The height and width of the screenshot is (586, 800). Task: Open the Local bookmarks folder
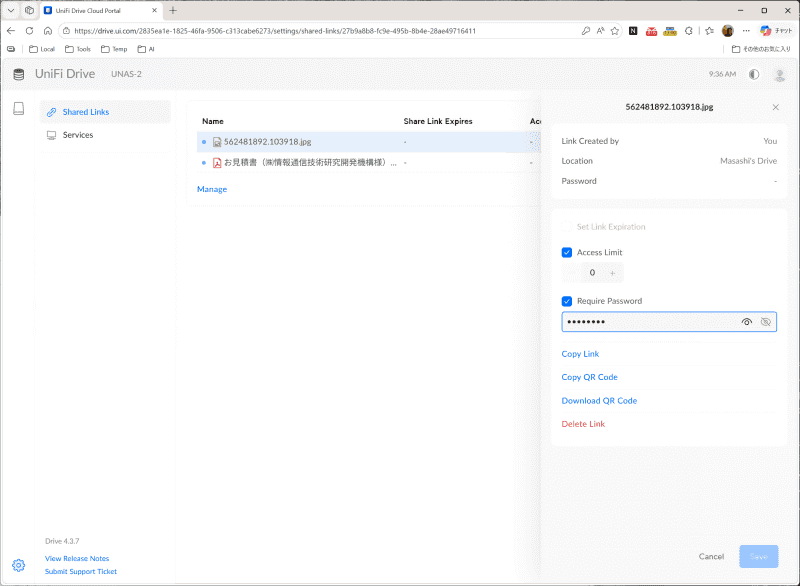[42, 49]
